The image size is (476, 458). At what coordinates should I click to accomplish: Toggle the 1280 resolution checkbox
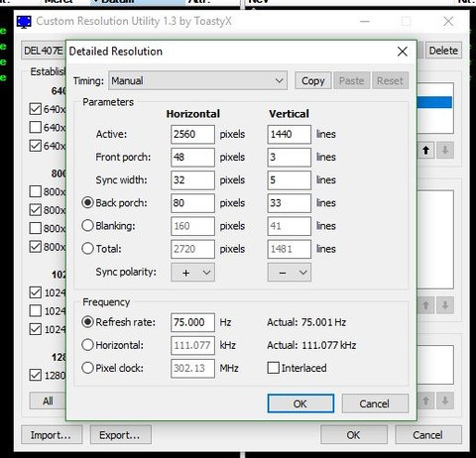tap(36, 375)
